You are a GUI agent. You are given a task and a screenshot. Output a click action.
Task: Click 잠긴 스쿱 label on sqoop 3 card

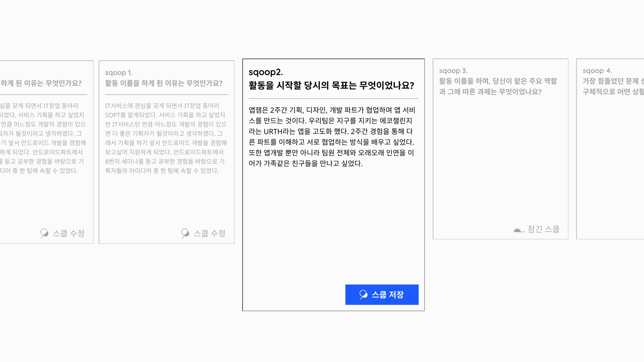(543, 229)
